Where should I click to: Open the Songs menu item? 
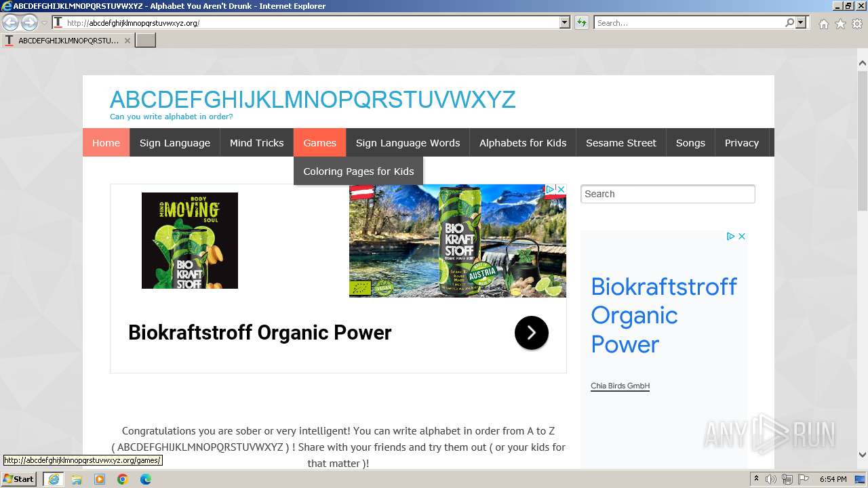point(690,142)
